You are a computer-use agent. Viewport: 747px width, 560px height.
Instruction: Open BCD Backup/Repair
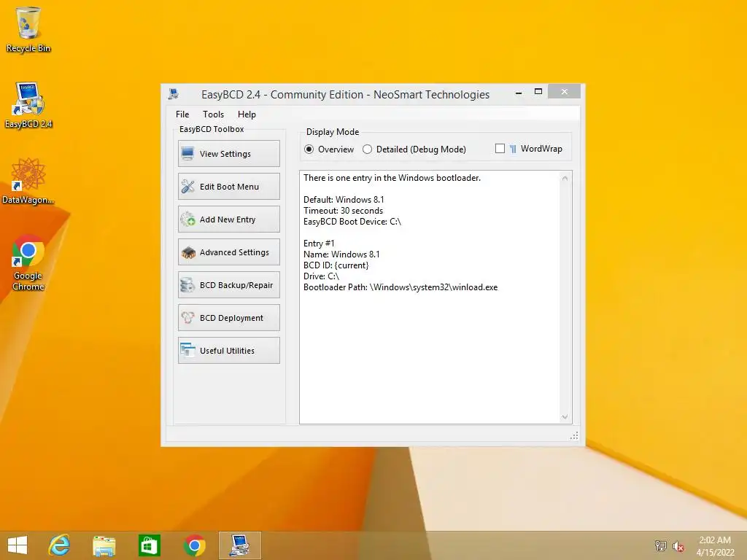[x=228, y=285]
